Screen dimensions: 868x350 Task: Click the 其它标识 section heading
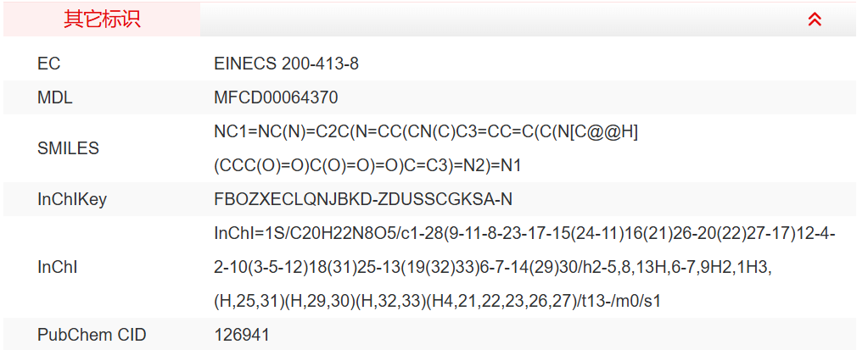(102, 19)
